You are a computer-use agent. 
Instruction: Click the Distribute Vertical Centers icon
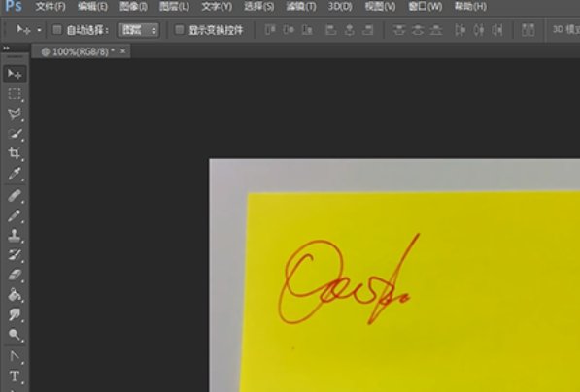tap(418, 30)
